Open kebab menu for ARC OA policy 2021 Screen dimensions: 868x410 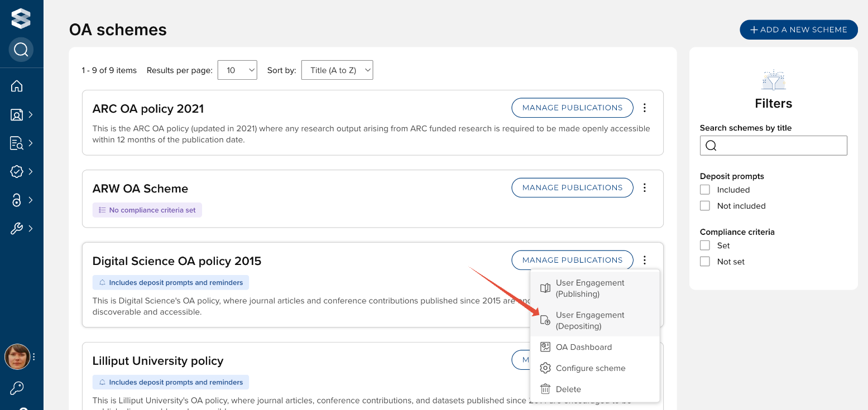645,108
